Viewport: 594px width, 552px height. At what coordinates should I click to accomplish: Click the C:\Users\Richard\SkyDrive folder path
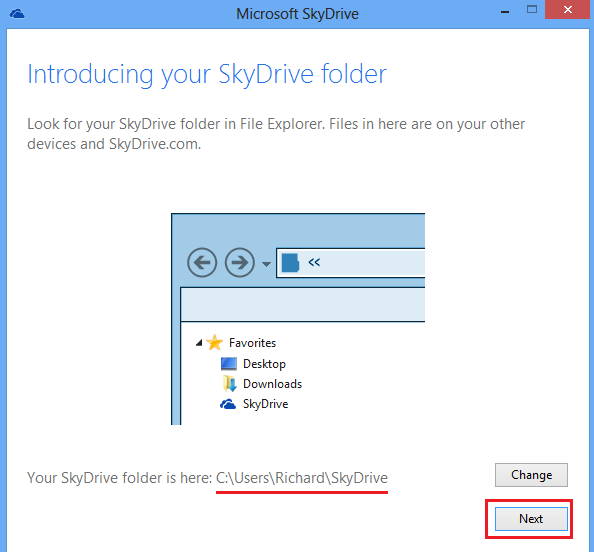pos(302,478)
